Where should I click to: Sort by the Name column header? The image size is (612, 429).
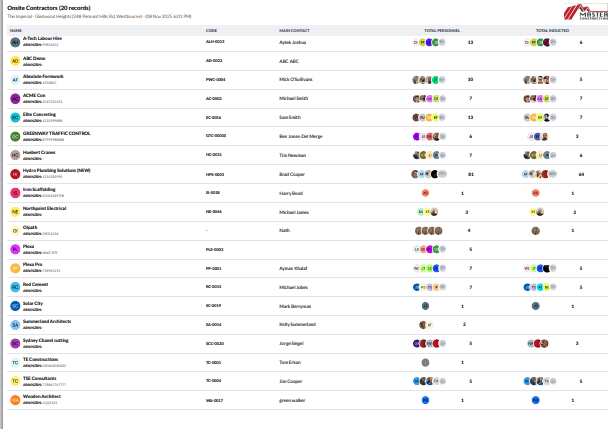click(x=16, y=31)
